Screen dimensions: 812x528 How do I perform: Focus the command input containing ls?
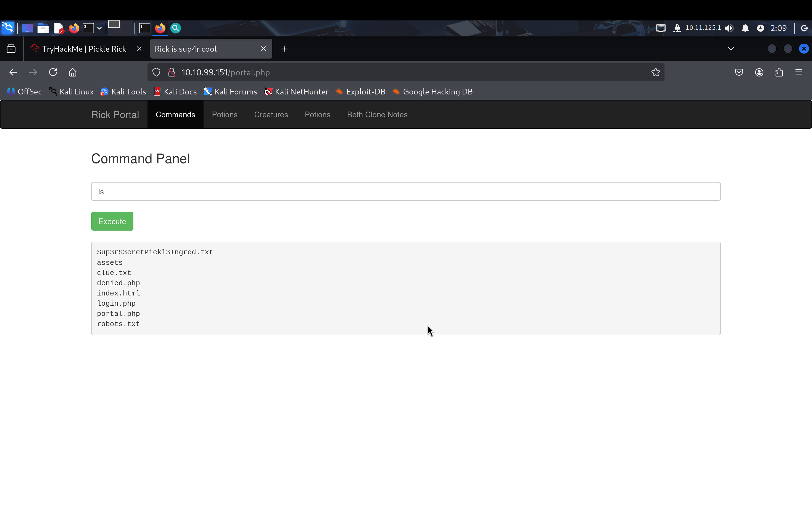[406, 191]
